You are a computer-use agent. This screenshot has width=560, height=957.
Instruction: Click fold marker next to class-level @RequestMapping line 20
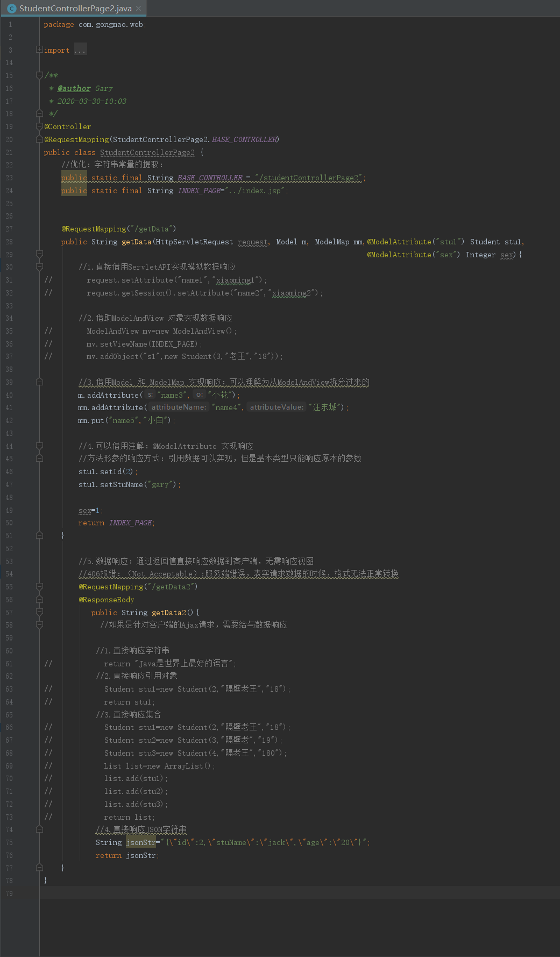pos(39,139)
